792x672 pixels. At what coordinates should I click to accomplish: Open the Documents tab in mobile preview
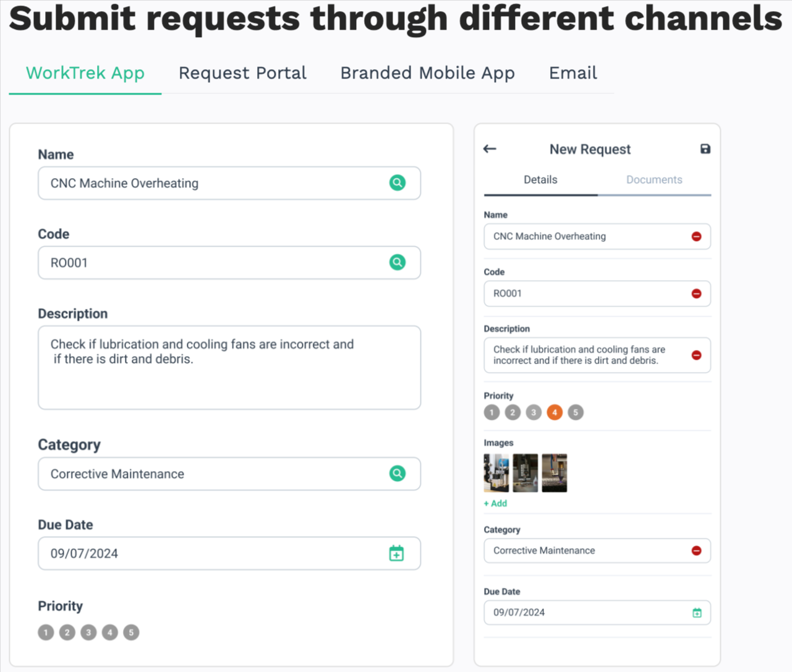coord(654,179)
